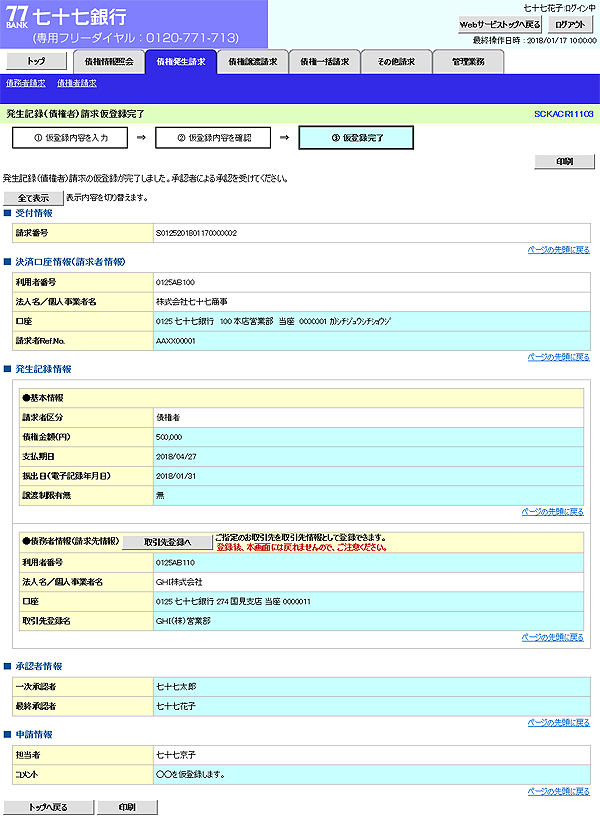Click debtor account 274 国見支店 value
Image resolution: width=600 pixels, height=823 pixels.
tap(233, 602)
